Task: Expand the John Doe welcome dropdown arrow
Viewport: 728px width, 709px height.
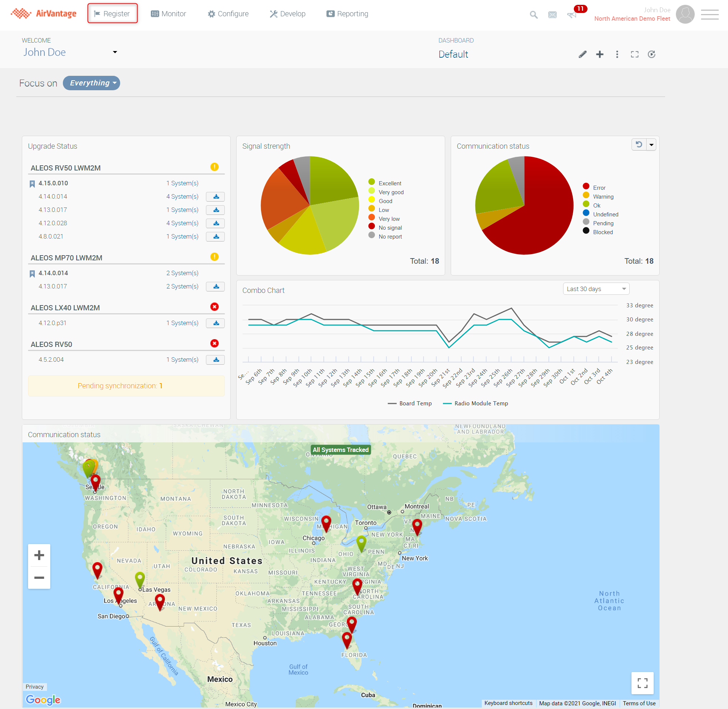Action: pos(115,53)
